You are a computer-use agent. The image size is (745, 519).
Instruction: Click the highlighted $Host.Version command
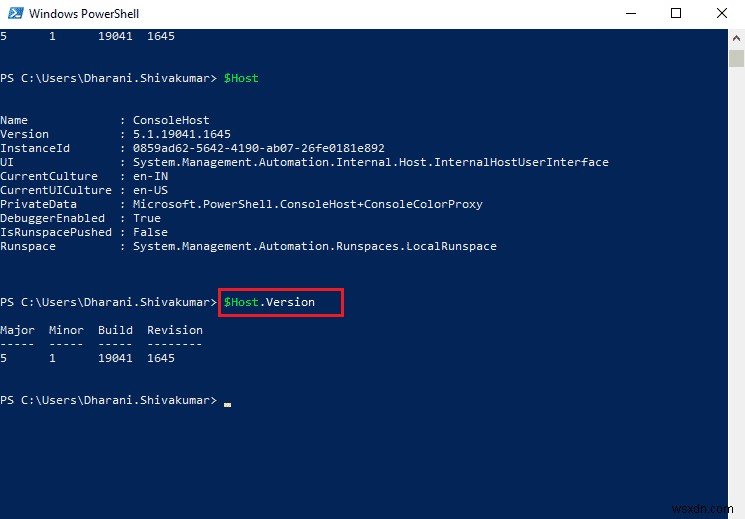pyautogui.click(x=269, y=302)
